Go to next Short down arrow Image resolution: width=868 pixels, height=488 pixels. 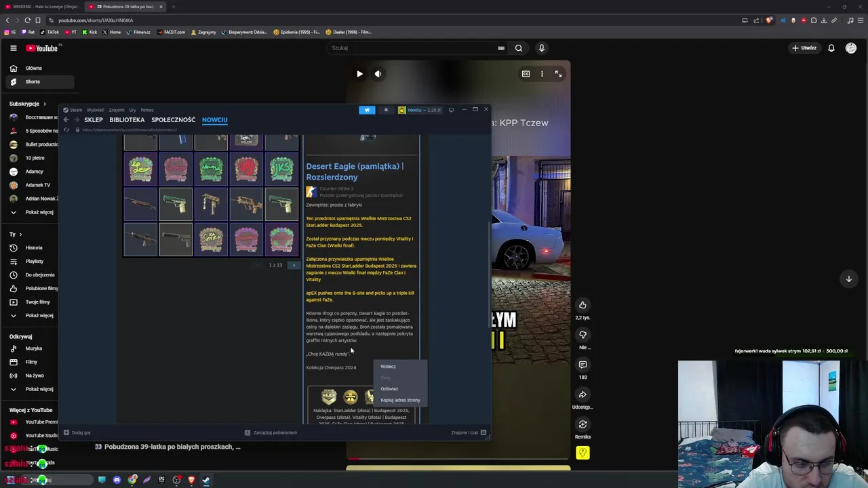coord(848,279)
